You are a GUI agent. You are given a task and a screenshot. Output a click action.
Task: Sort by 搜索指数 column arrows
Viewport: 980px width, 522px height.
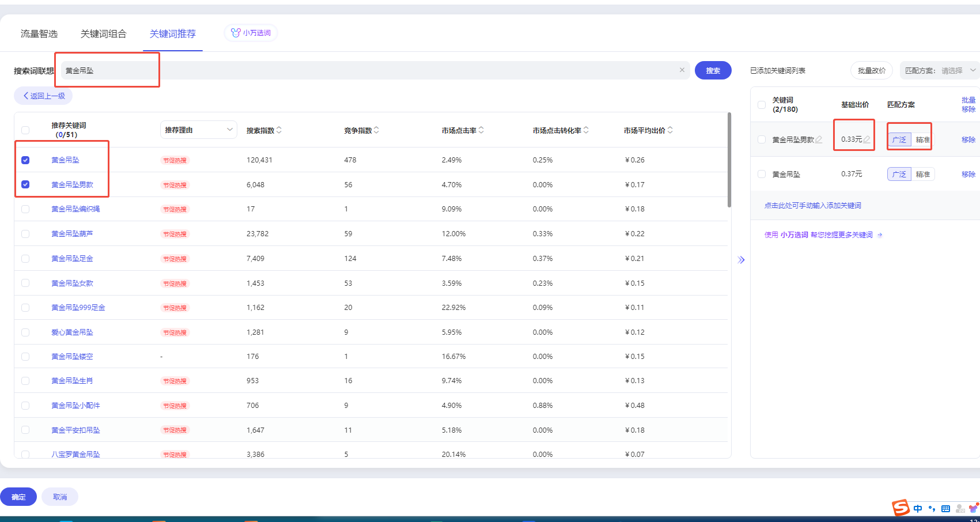(x=279, y=130)
